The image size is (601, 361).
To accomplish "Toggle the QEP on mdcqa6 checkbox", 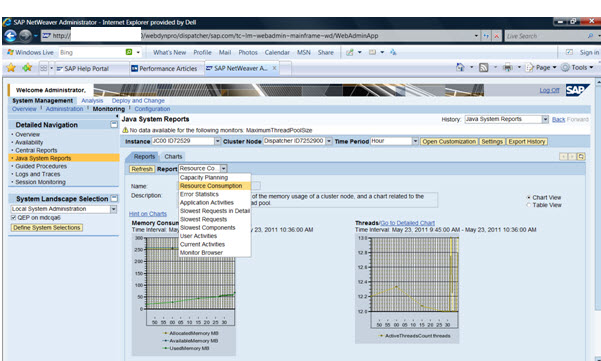I will click(x=13, y=218).
